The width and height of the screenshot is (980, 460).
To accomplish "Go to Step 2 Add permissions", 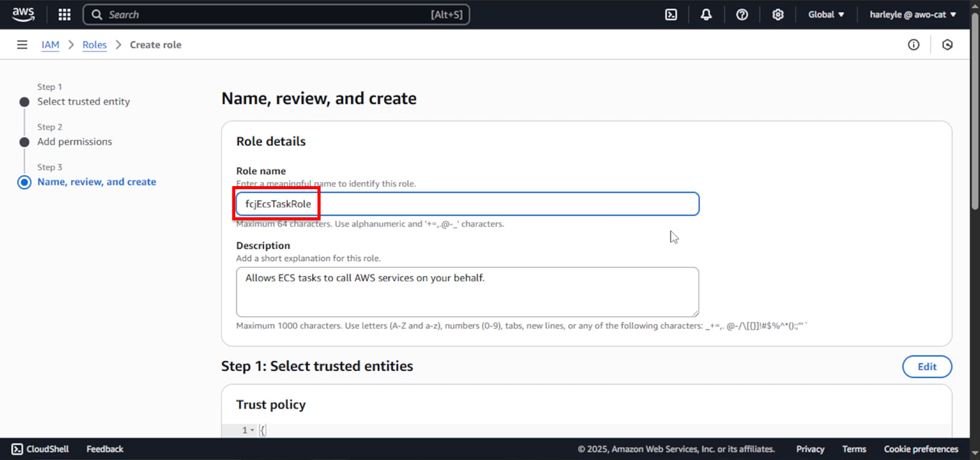I will tap(75, 142).
